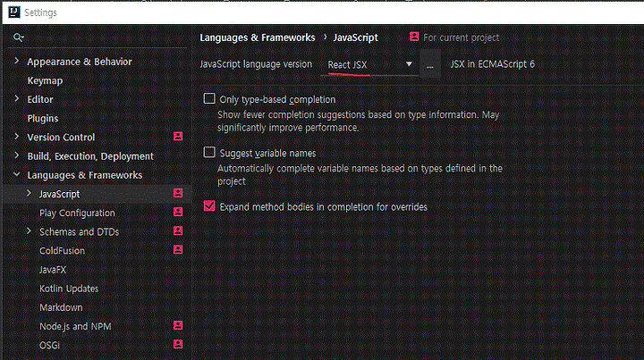Screen dimensions: 644x360
Task: Select Node.js and NPM settings entry
Action: point(75,326)
